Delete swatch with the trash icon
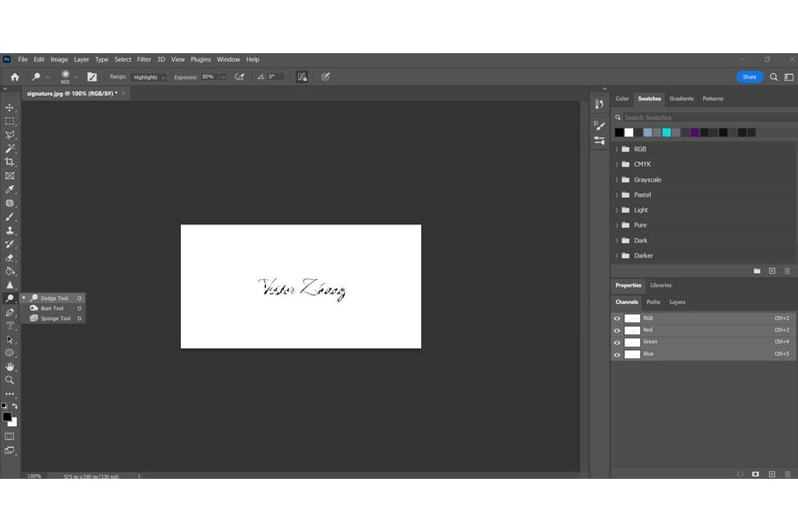798x532 pixels. (787, 270)
